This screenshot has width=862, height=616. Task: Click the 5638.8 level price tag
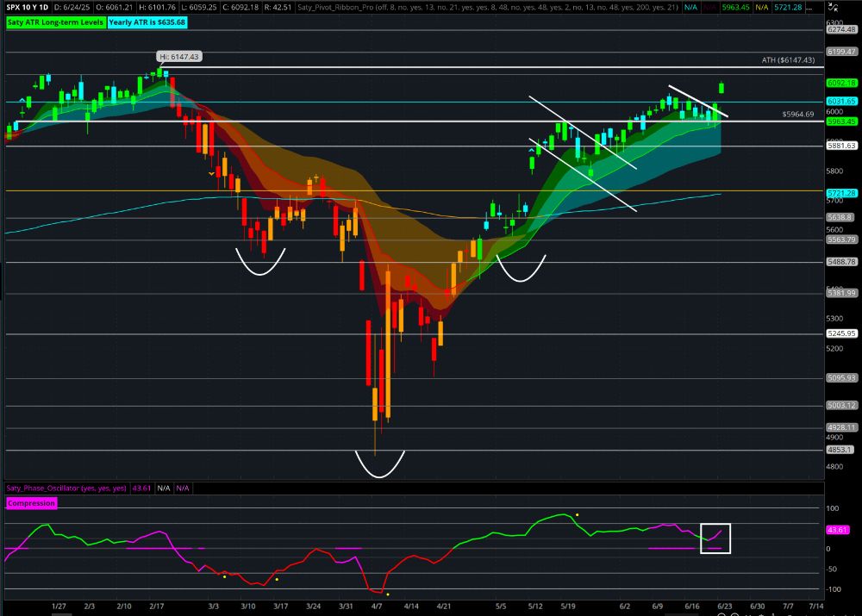(840, 218)
